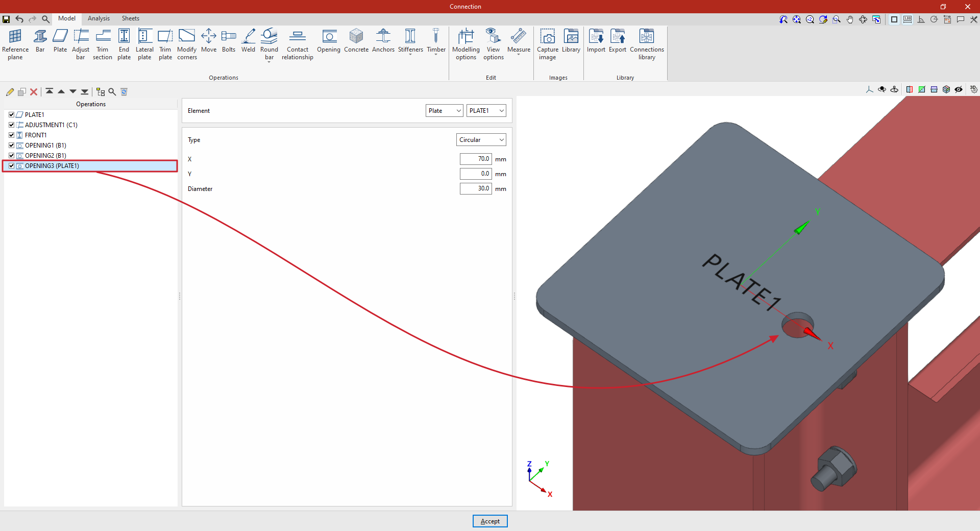Click the Accept button

(x=490, y=521)
